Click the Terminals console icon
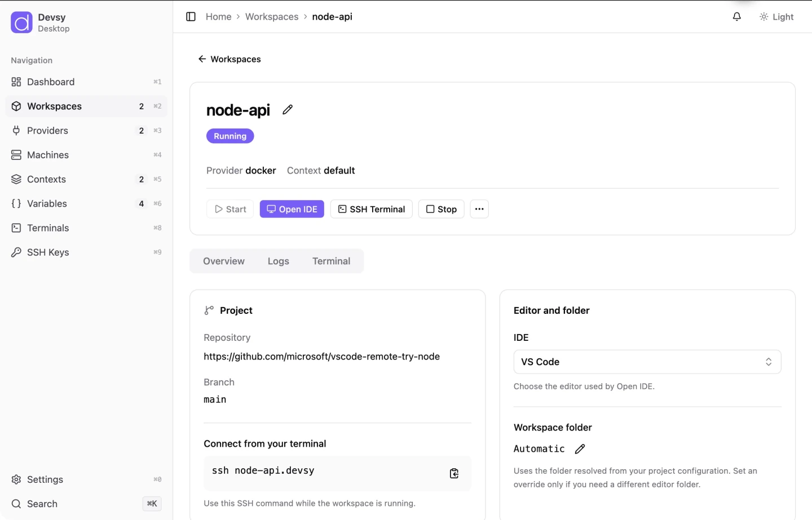The image size is (812, 520). 16,228
